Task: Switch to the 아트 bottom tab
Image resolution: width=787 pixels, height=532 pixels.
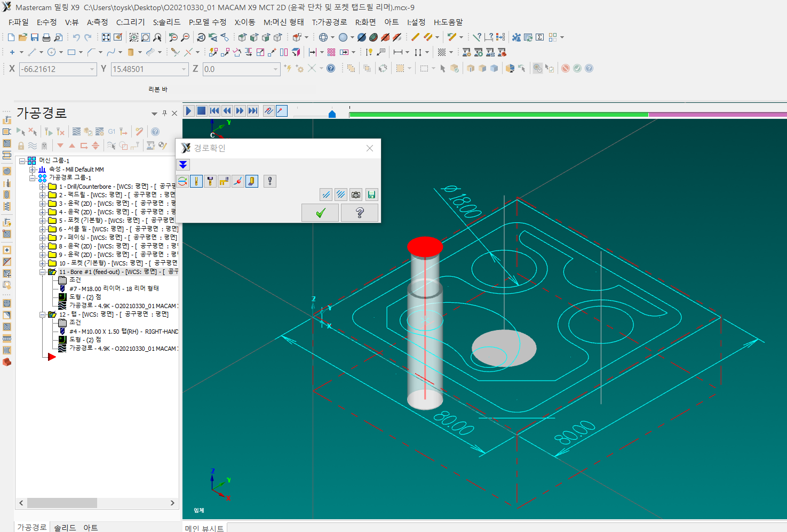Action: [x=90, y=527]
